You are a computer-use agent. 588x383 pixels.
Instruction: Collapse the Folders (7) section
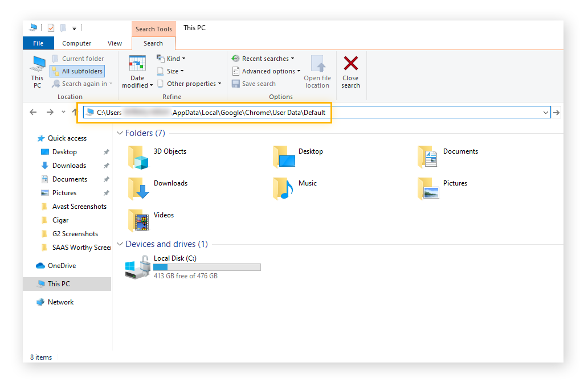coord(120,133)
